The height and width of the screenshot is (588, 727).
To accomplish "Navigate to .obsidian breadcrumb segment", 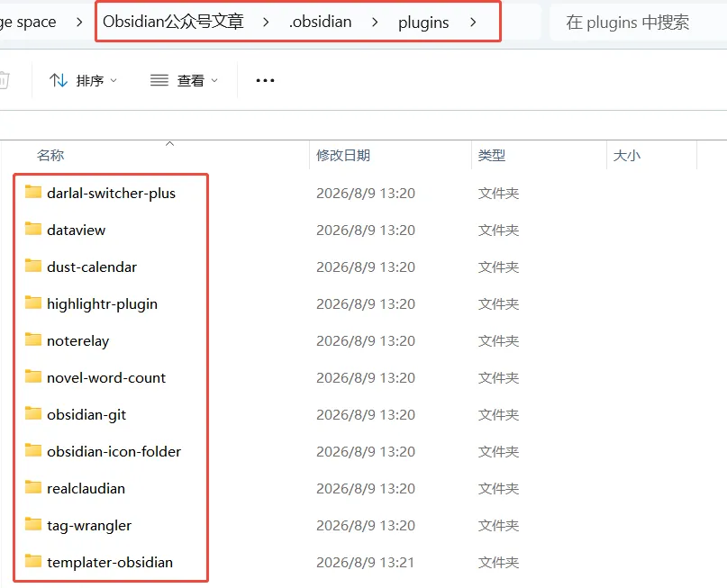I will pyautogui.click(x=321, y=22).
